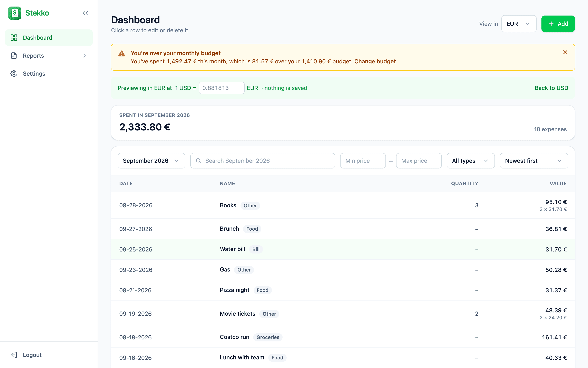Viewport: 588px width, 368px height.
Task: Select the Water bill row
Action: pyautogui.click(x=343, y=249)
